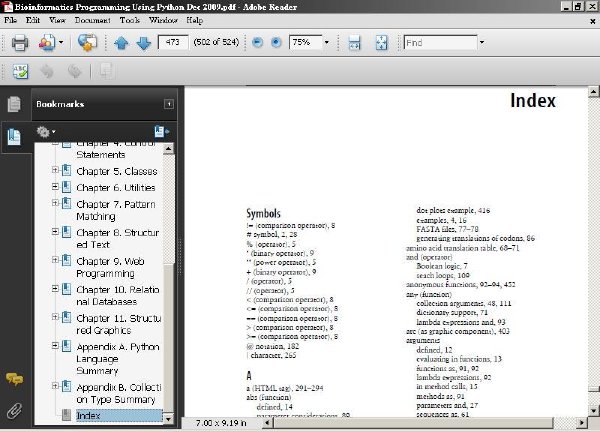Expand Appendix B. Collection Type Summary bookmark
Viewport: 600px width, 432px height.
55,386
